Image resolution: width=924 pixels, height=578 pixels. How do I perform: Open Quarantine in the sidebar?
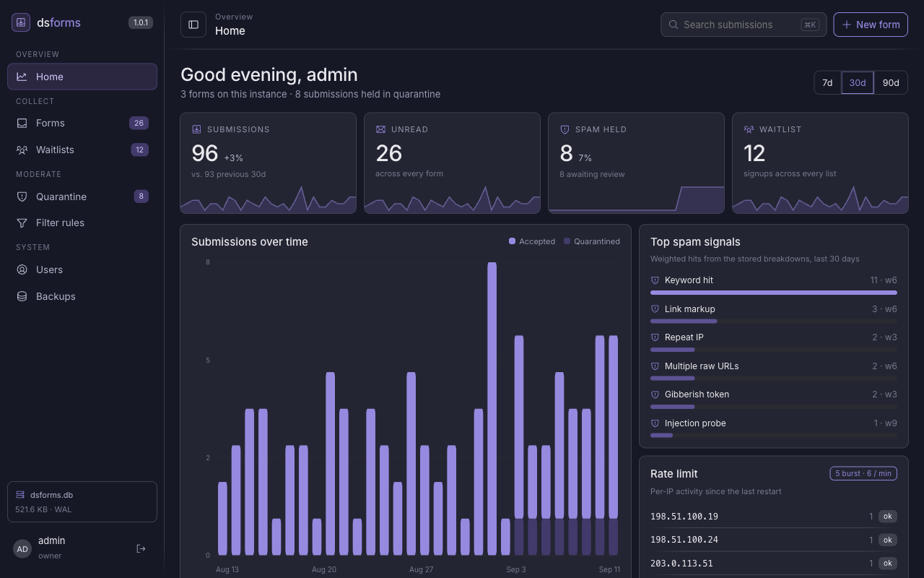[82, 197]
